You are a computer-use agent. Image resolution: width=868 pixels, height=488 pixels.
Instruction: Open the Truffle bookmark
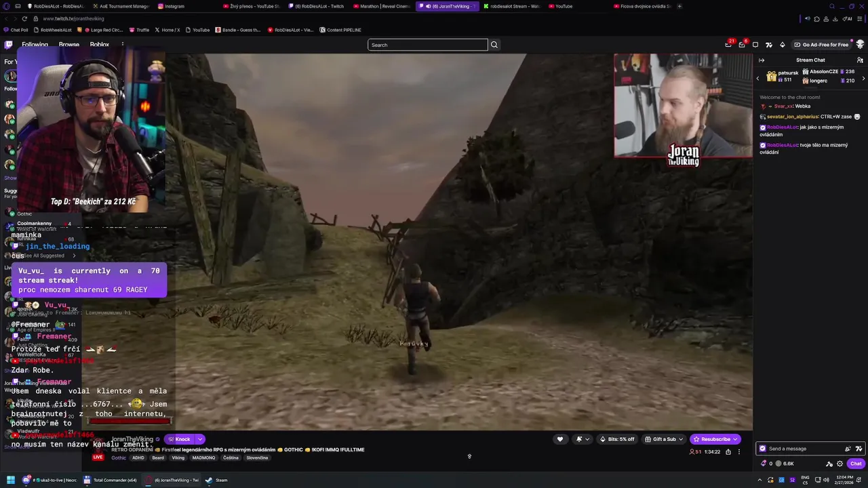click(139, 30)
